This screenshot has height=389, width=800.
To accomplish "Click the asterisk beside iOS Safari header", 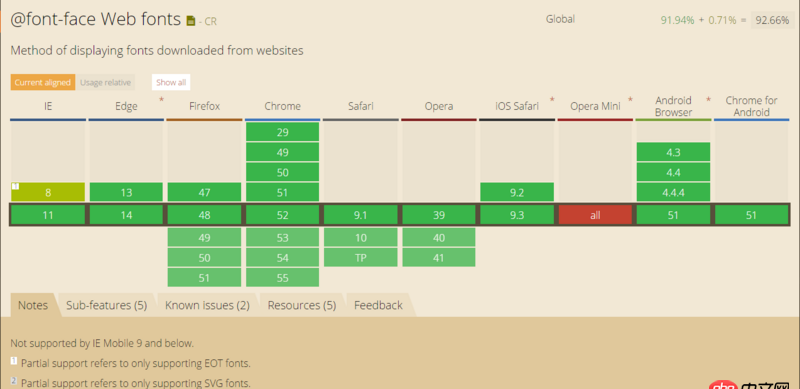I will pyautogui.click(x=552, y=100).
